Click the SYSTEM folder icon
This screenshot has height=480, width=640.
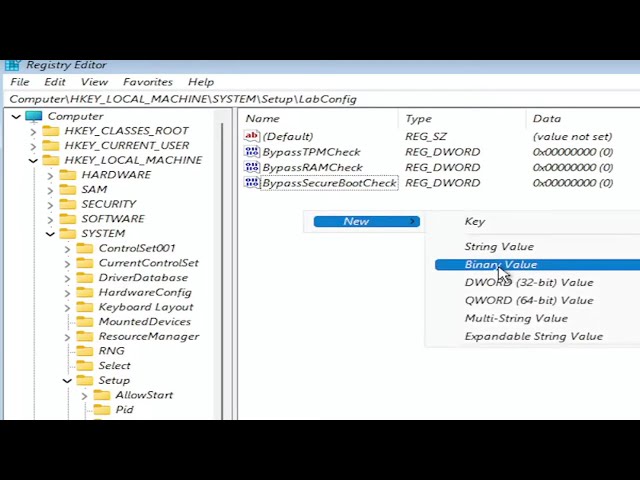coord(68,233)
